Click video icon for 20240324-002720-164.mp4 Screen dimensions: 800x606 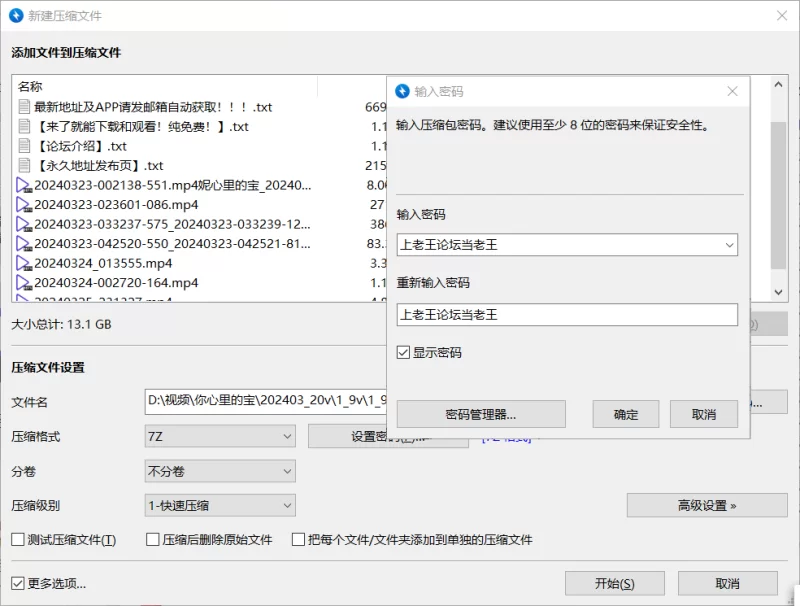pyautogui.click(x=24, y=283)
